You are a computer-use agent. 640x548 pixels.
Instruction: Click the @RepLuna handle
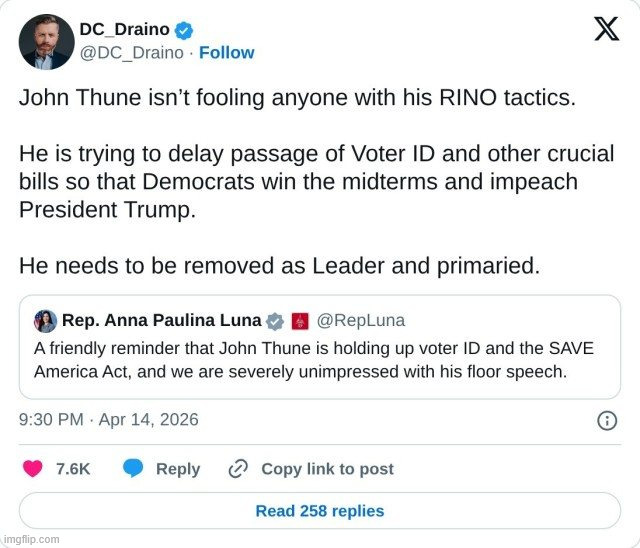click(x=360, y=321)
